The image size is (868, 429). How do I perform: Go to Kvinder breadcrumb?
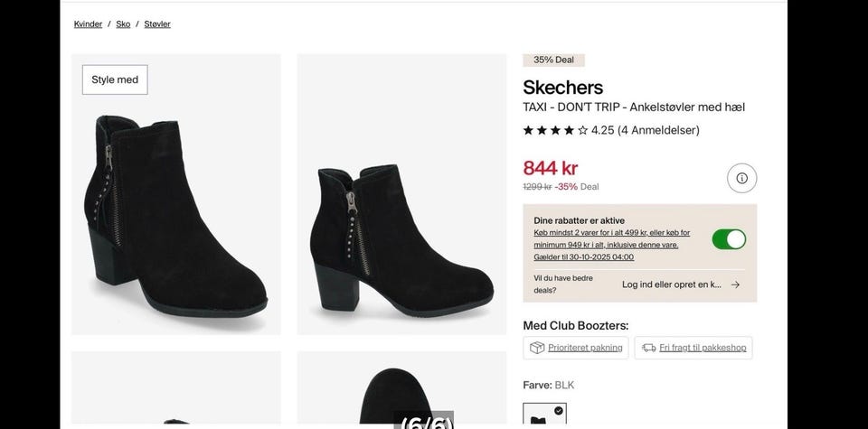coord(88,24)
